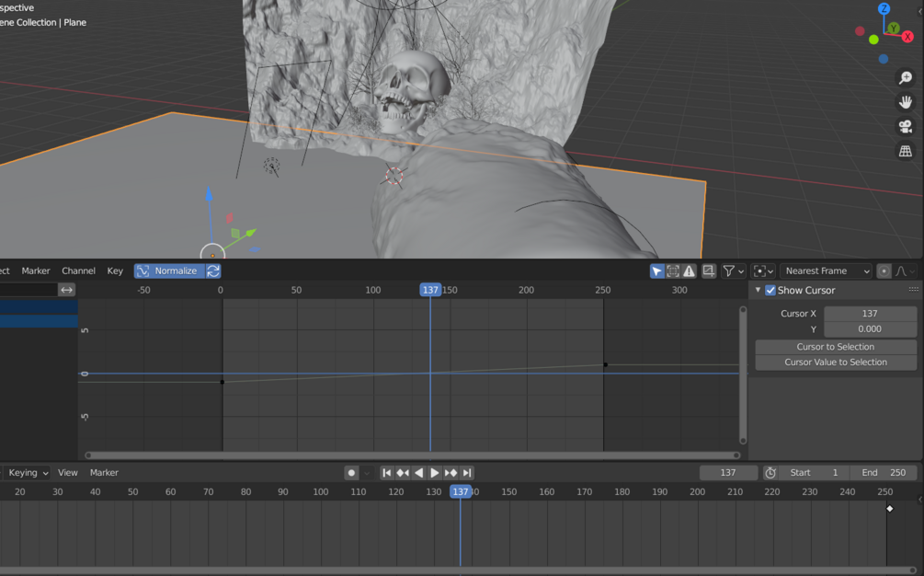Toggle camera view icon in viewport

[x=906, y=126]
